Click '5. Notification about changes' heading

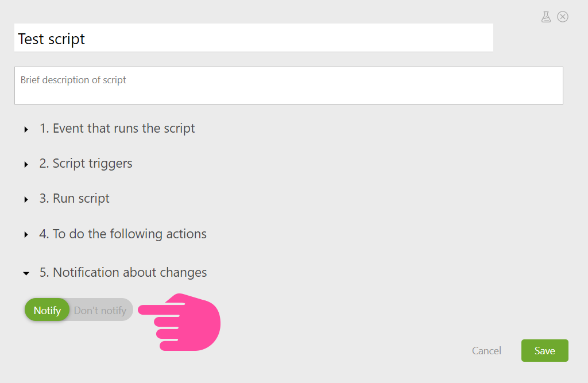123,272
